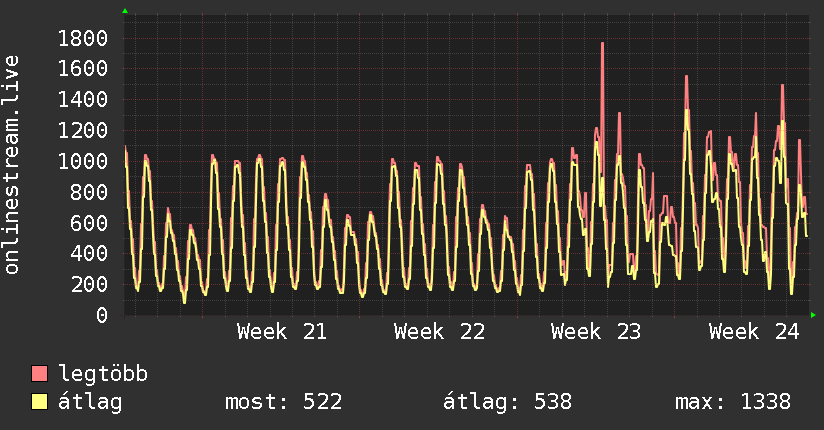
Task: Click the Week 24 axis label
Action: pyautogui.click(x=754, y=332)
